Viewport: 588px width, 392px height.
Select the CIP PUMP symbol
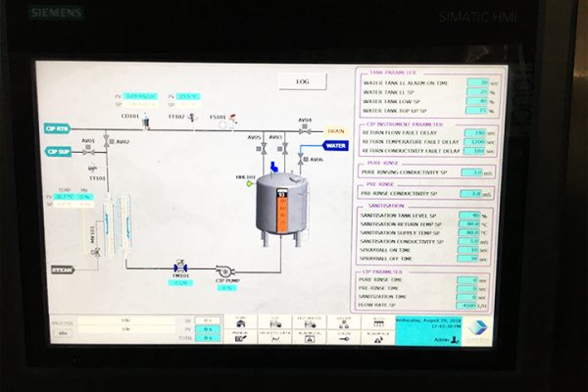(x=223, y=270)
